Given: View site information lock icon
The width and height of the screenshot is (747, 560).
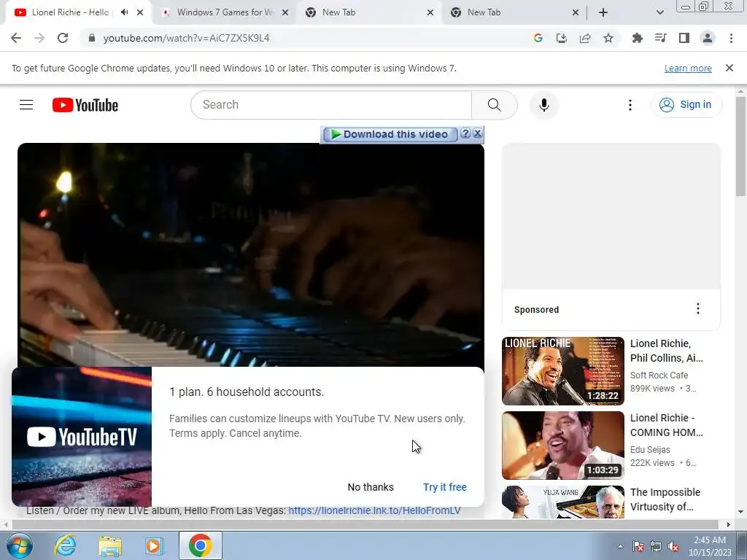Looking at the screenshot, I should point(92,38).
